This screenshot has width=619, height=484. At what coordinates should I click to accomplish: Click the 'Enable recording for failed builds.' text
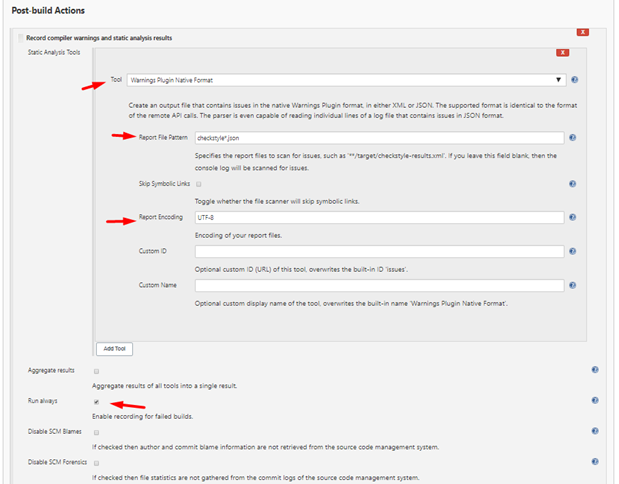pyautogui.click(x=143, y=416)
